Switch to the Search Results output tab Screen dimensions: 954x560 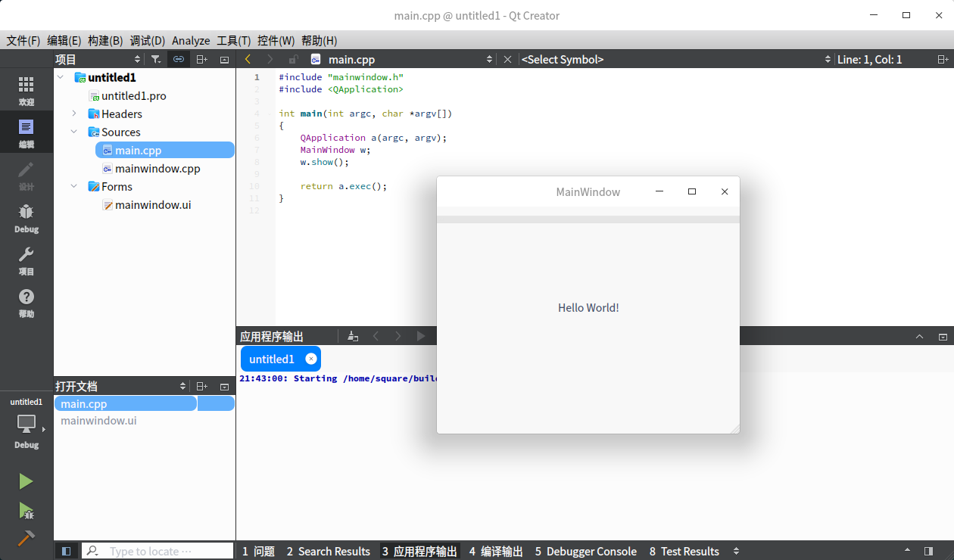coord(328,551)
